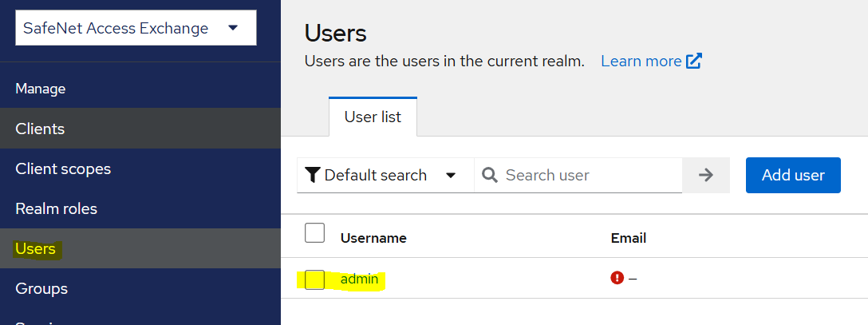Switch to the User list tab
The height and width of the screenshot is (325, 868).
click(373, 117)
